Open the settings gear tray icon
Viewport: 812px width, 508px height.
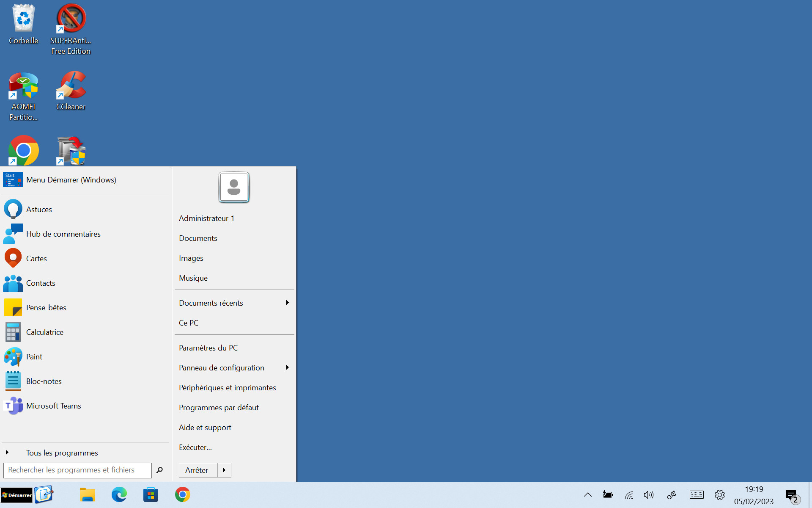point(720,494)
